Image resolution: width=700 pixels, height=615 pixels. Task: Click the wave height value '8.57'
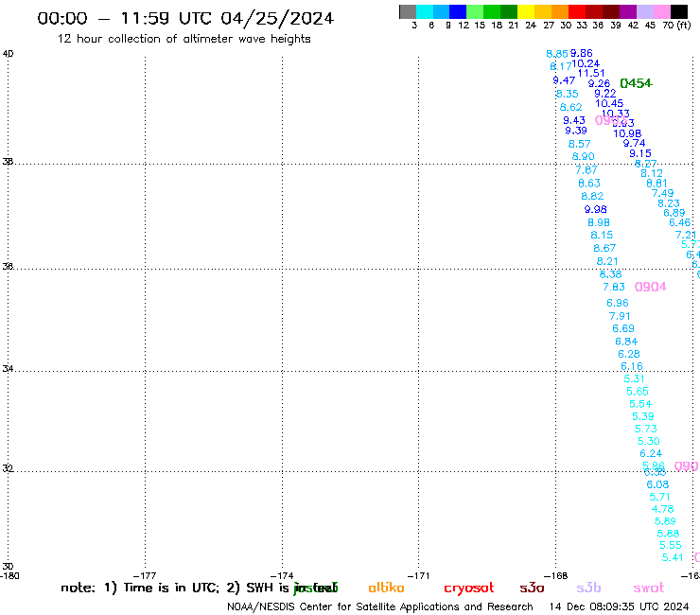pos(580,144)
